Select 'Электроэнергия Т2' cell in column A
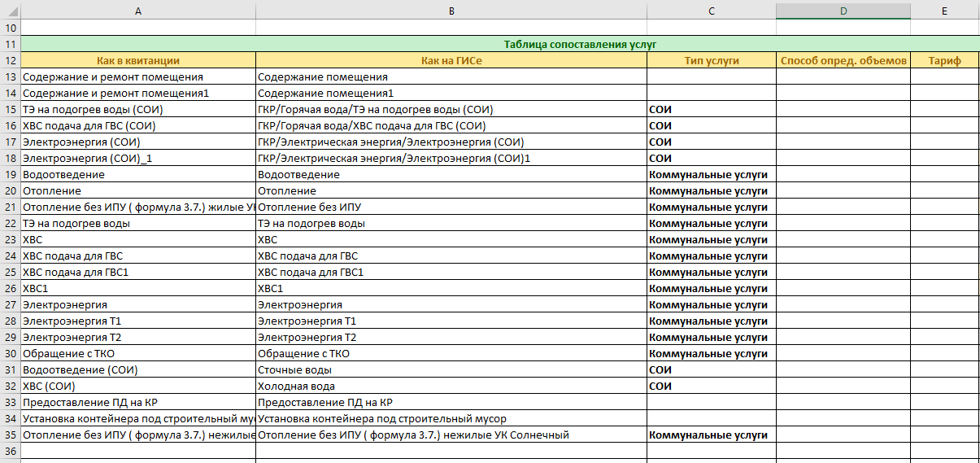980x463 pixels. (x=138, y=337)
